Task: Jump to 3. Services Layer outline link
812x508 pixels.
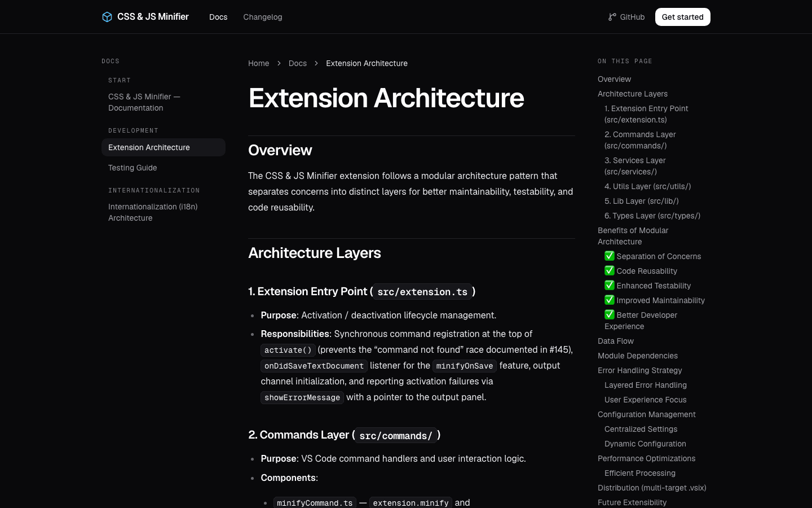Action: point(635,166)
